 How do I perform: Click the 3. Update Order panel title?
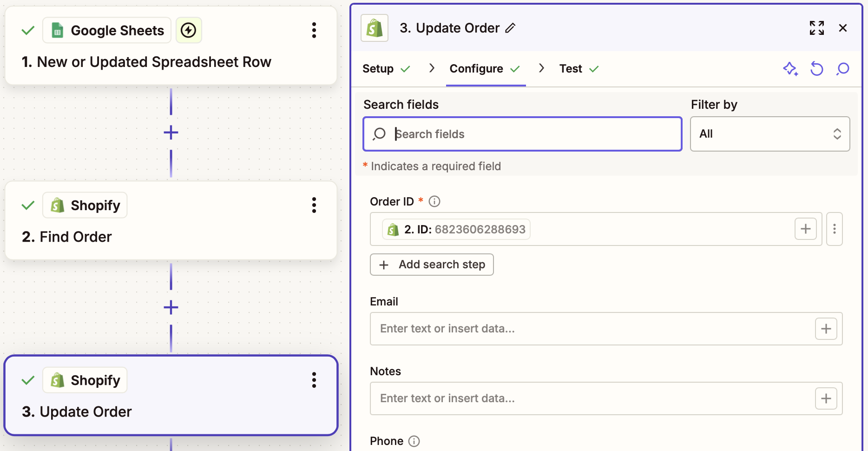(450, 28)
